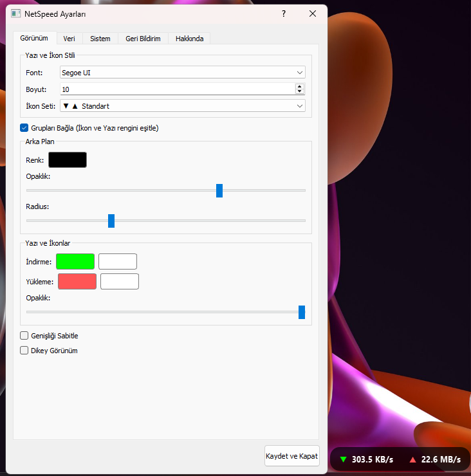Open the white Yükleme text color swatch
471x476 pixels.
[120, 281]
